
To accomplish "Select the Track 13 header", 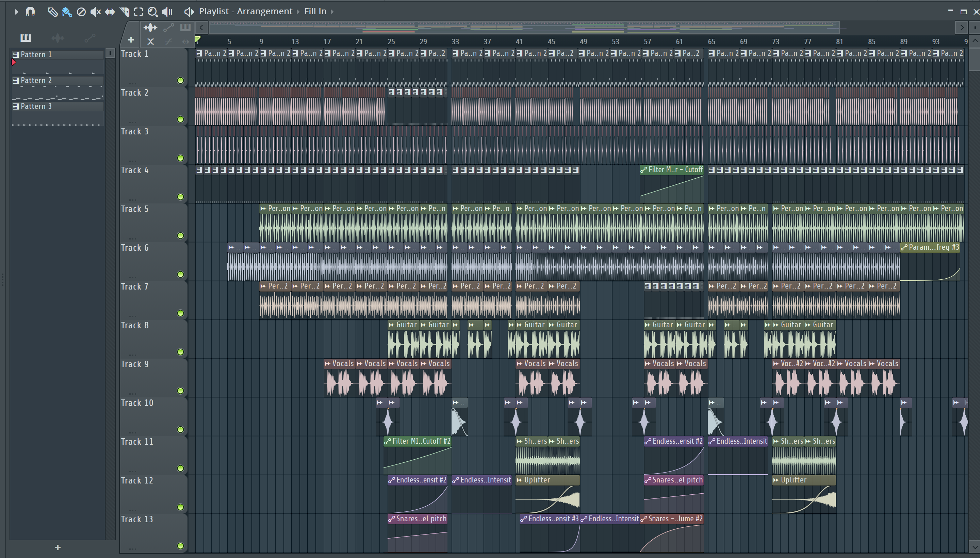I will point(153,533).
